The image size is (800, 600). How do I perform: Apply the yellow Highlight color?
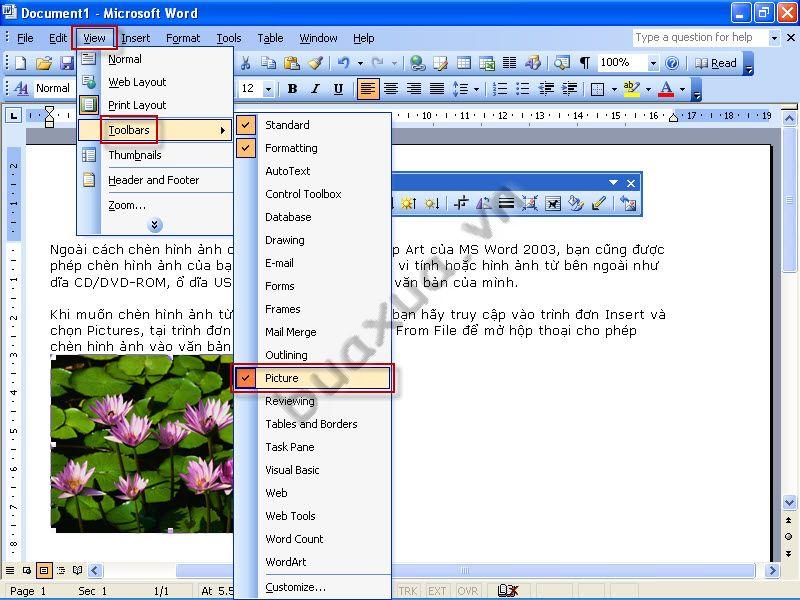tap(632, 89)
